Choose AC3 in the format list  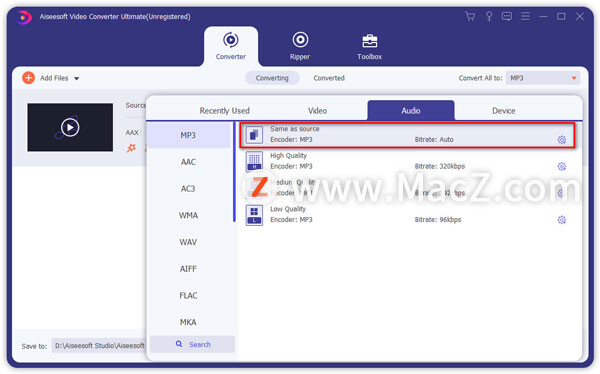click(x=188, y=189)
